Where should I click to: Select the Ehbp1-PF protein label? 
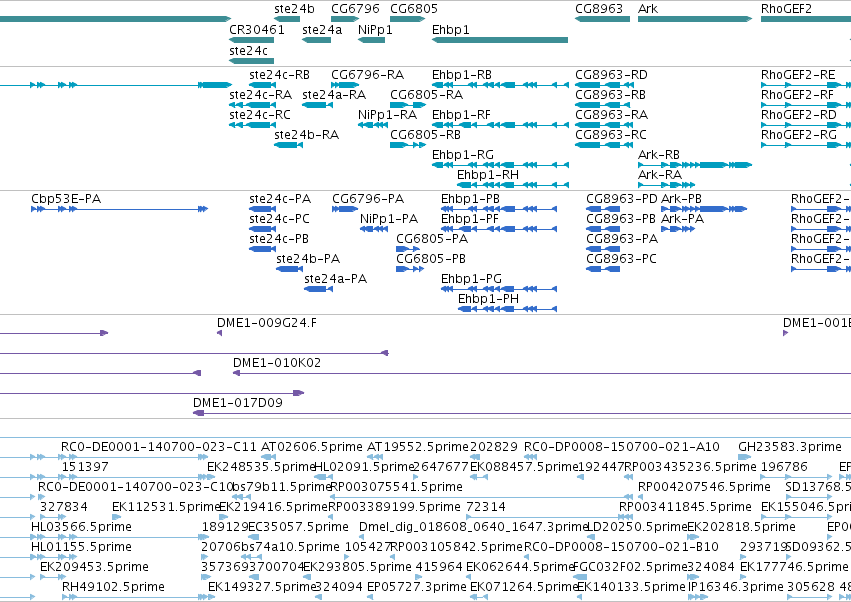tap(469, 219)
